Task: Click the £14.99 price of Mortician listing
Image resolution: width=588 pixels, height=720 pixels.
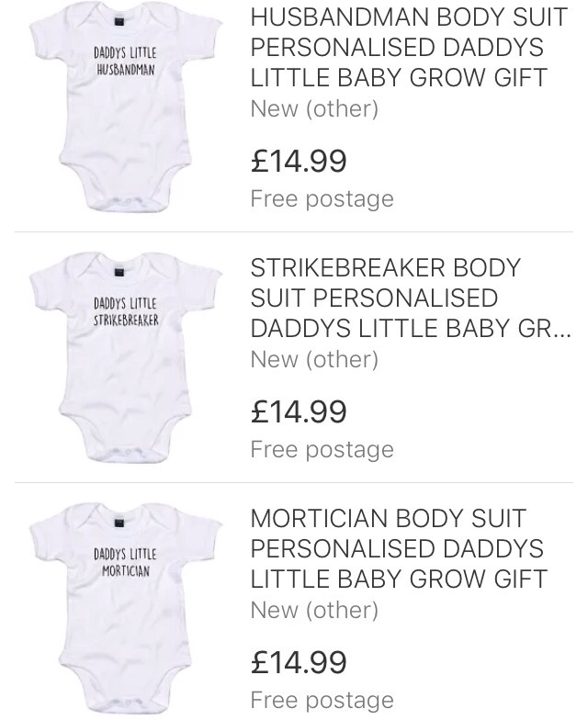Action: [x=299, y=662]
